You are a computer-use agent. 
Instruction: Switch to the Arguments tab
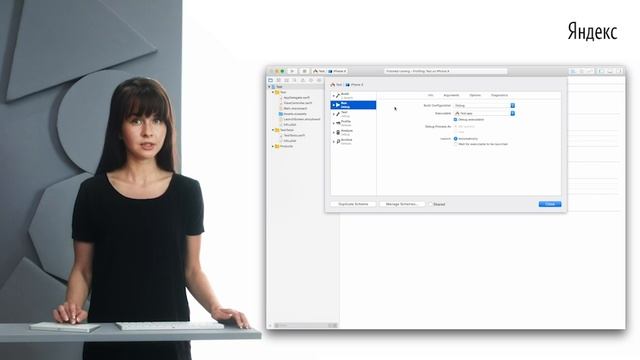[451, 95]
